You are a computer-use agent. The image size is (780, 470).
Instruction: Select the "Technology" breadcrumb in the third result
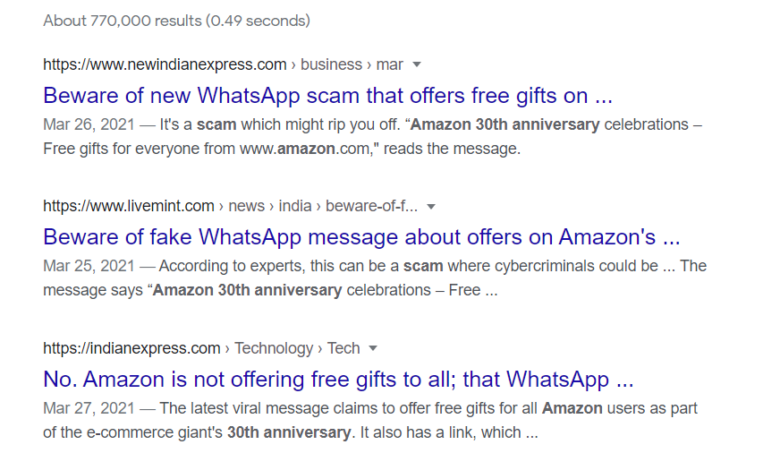click(x=273, y=349)
